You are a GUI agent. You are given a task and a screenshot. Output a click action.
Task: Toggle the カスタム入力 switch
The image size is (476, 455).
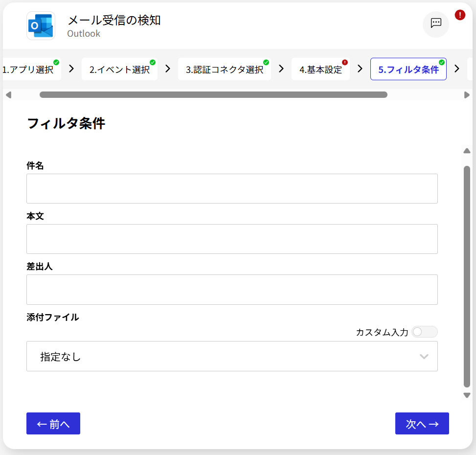click(x=424, y=332)
